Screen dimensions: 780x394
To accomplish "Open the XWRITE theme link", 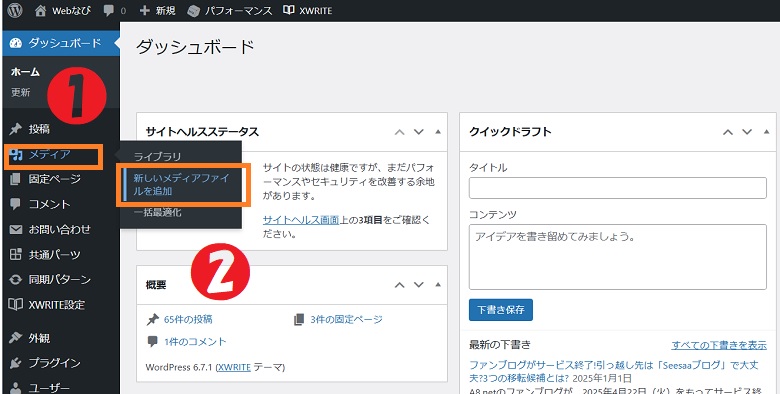I will [234, 368].
